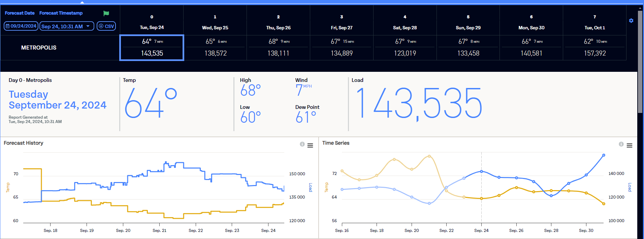Click the last load point on Time Series
This screenshot has height=239, width=644.
point(604,155)
